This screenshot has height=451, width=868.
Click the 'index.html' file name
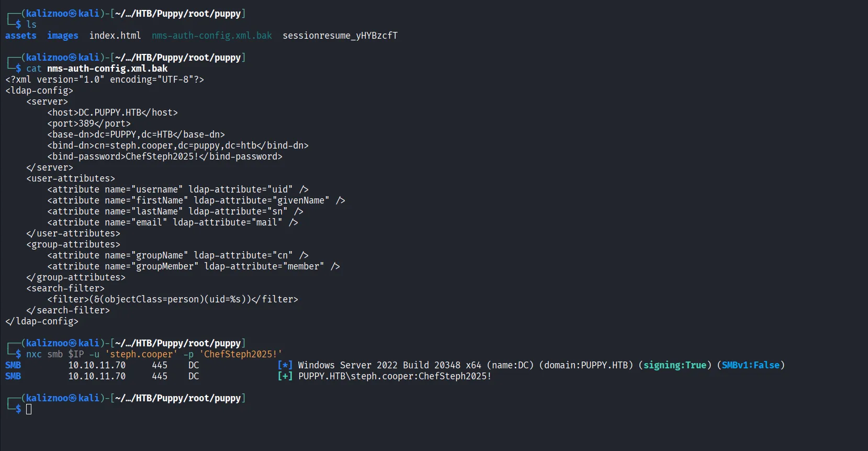115,36
